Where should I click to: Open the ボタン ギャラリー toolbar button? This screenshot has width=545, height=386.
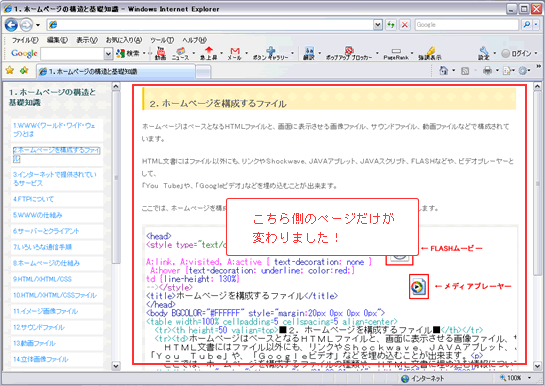[270, 54]
